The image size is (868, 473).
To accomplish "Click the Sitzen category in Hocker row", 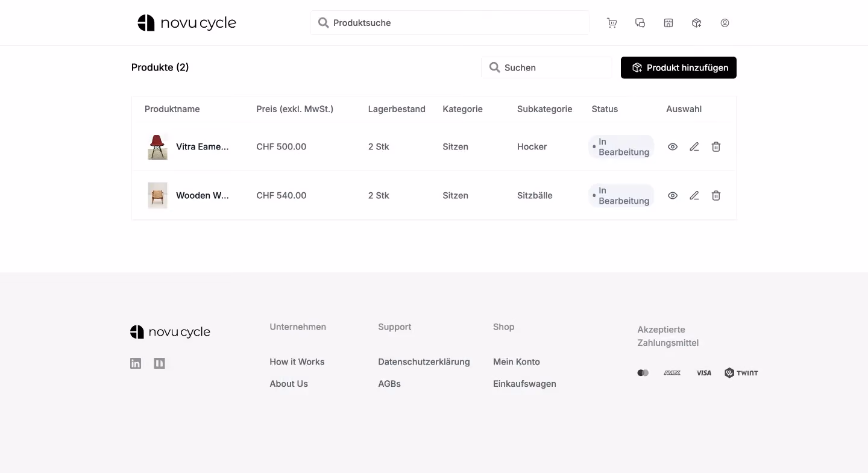I will 455,146.
